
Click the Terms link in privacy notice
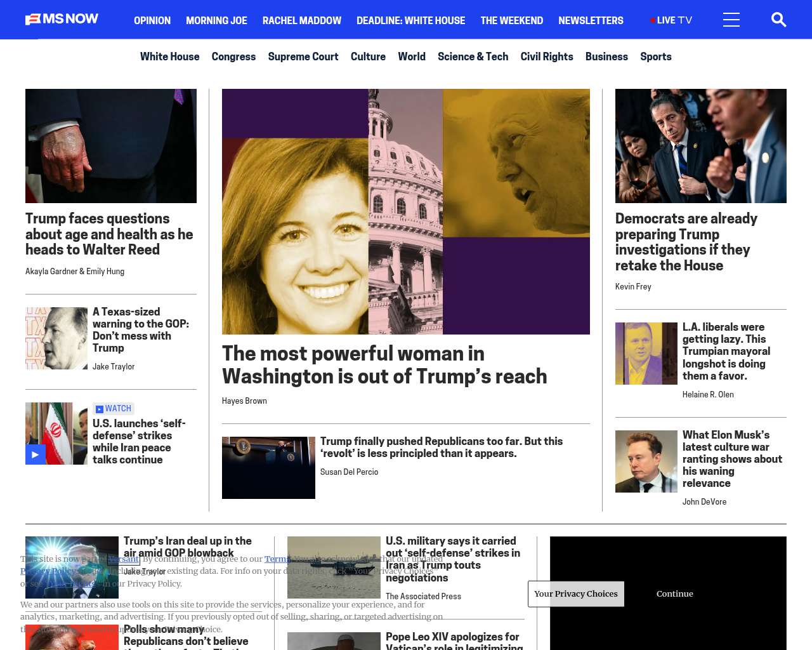click(x=277, y=559)
